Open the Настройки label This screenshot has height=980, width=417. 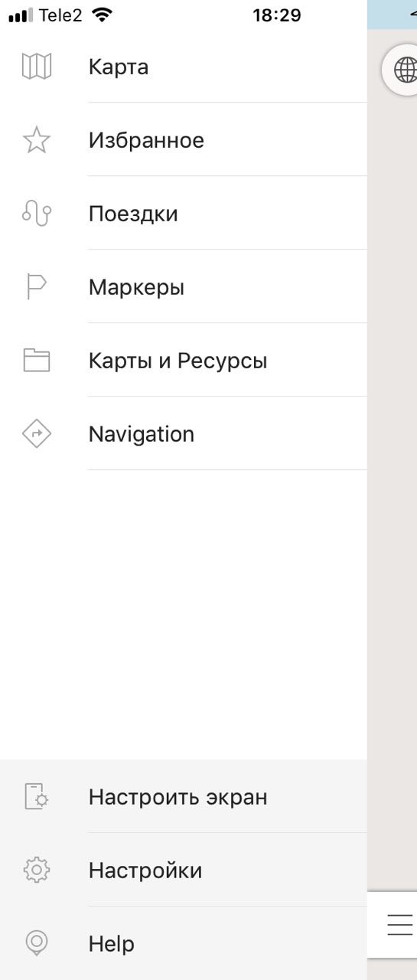[145, 871]
